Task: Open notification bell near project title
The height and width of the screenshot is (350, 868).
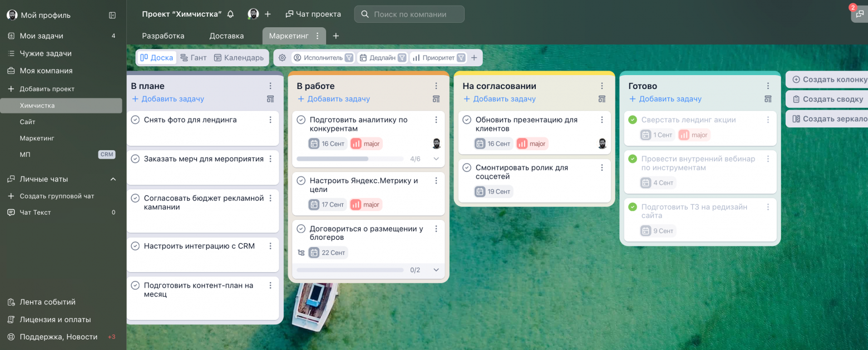Action: [x=230, y=13]
